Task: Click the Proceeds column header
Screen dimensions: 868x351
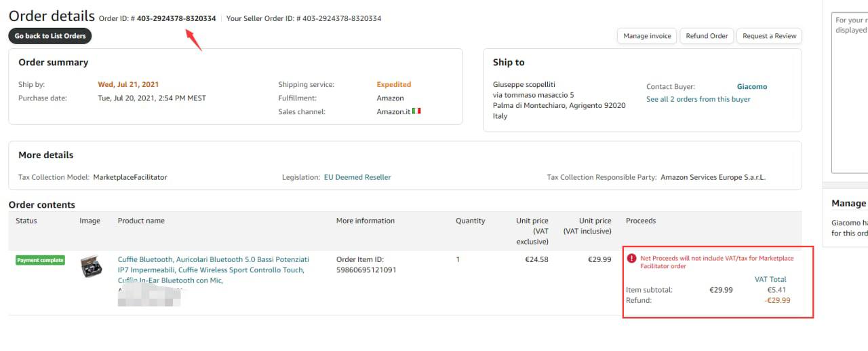Action: click(x=640, y=221)
